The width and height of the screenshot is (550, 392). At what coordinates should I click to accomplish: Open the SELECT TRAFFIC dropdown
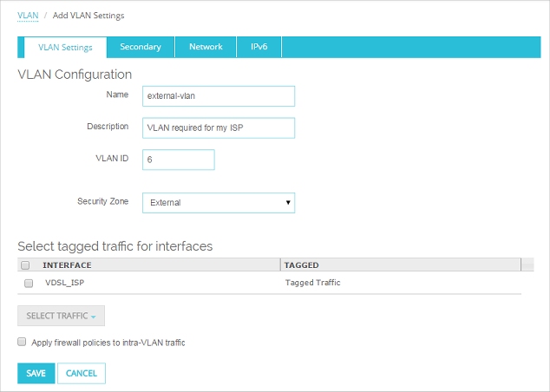click(61, 316)
